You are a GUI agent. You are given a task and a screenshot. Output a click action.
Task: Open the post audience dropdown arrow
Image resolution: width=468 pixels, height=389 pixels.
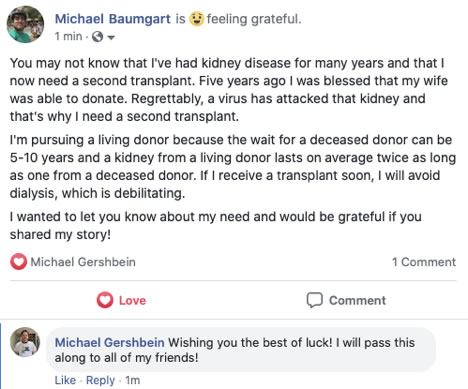111,37
